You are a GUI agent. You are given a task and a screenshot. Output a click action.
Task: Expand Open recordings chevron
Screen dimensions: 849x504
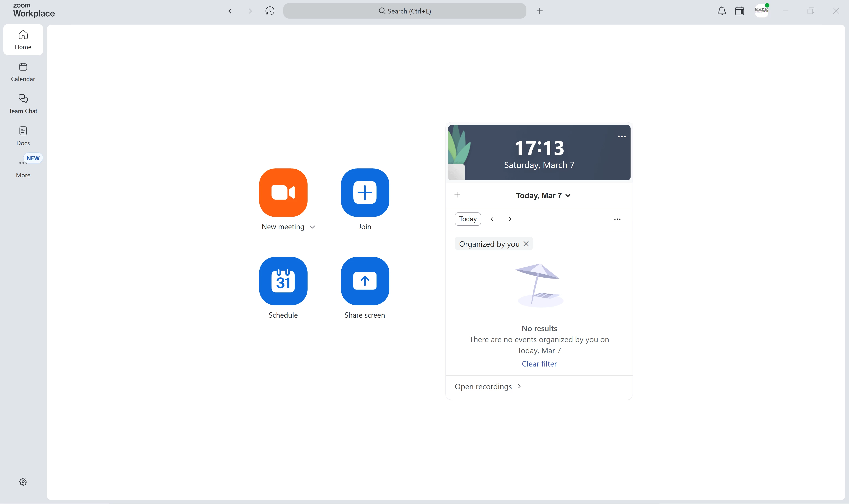click(519, 386)
